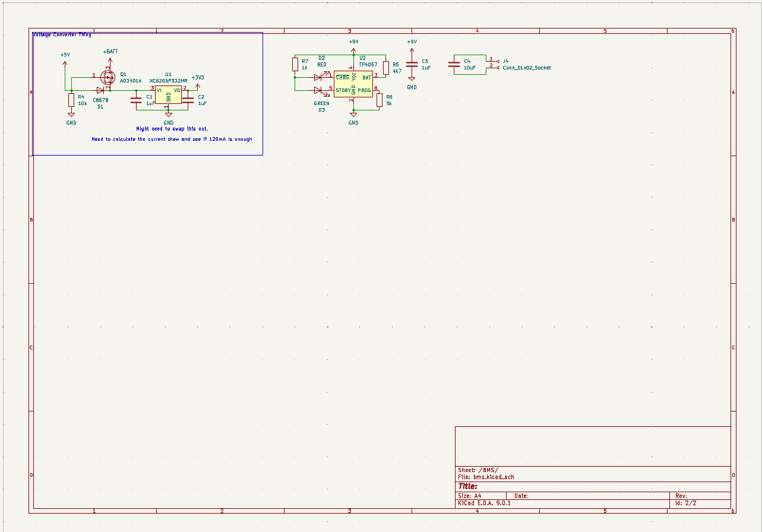Select the TP4057 charger IC U2
The image size is (762, 532).
(x=353, y=83)
